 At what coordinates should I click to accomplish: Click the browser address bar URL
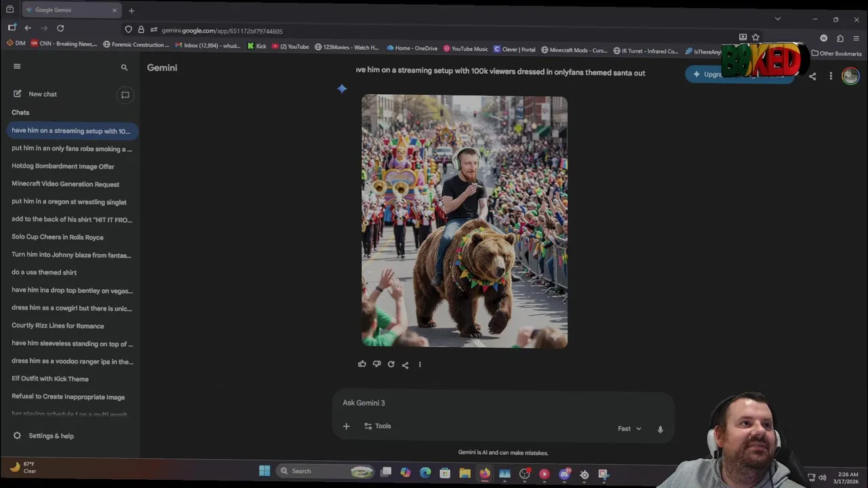pyautogui.click(x=222, y=30)
